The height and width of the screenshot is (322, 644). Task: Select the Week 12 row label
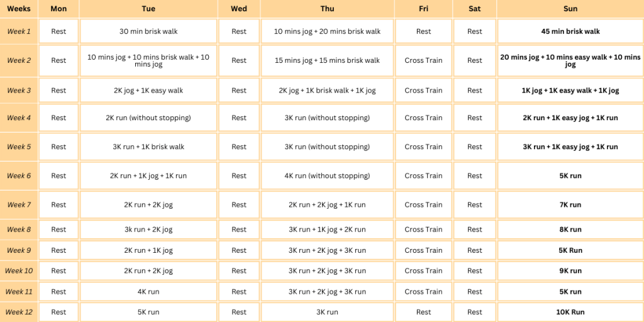click(x=19, y=312)
